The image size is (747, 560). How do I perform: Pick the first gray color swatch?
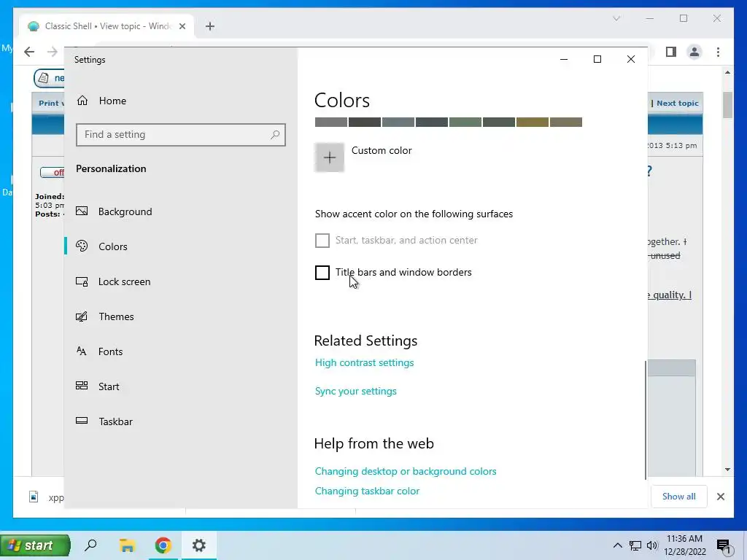click(x=331, y=122)
